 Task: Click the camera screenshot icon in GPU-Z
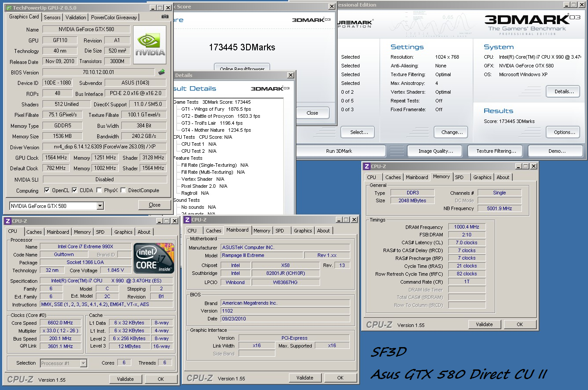(165, 17)
